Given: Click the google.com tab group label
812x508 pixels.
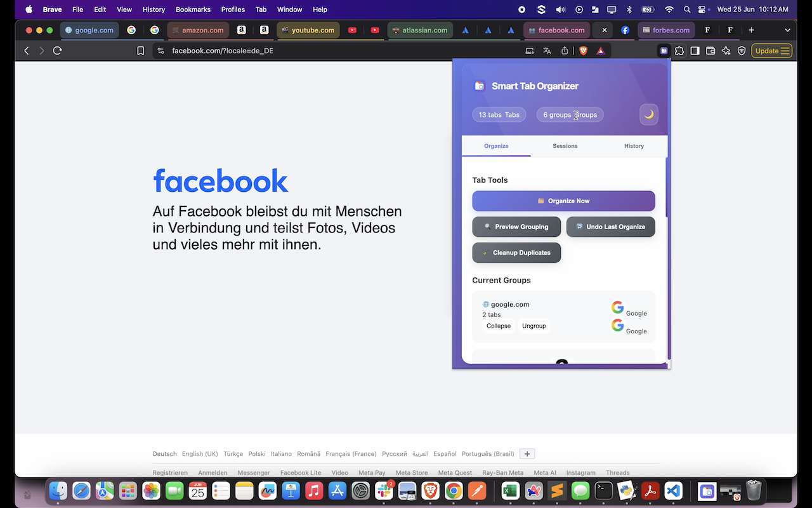Looking at the screenshot, I should tap(89, 30).
